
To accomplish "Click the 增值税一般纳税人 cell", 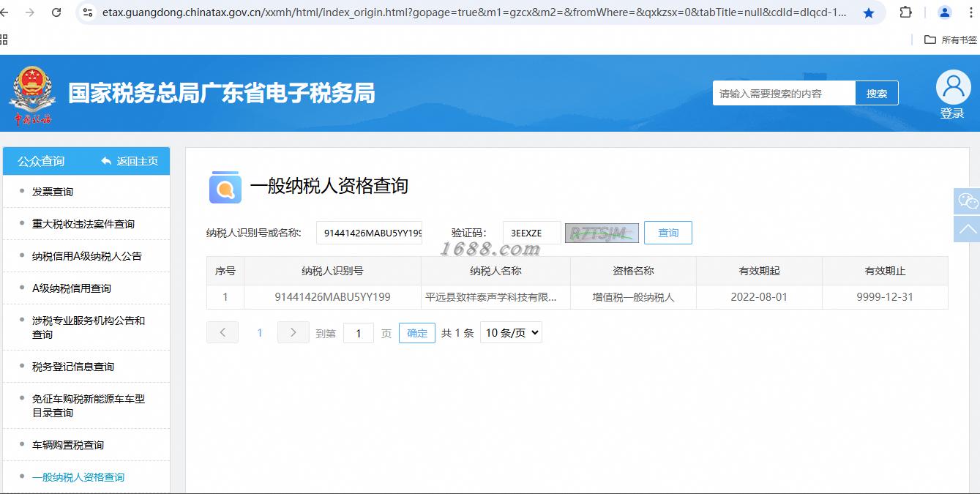I will [633, 297].
